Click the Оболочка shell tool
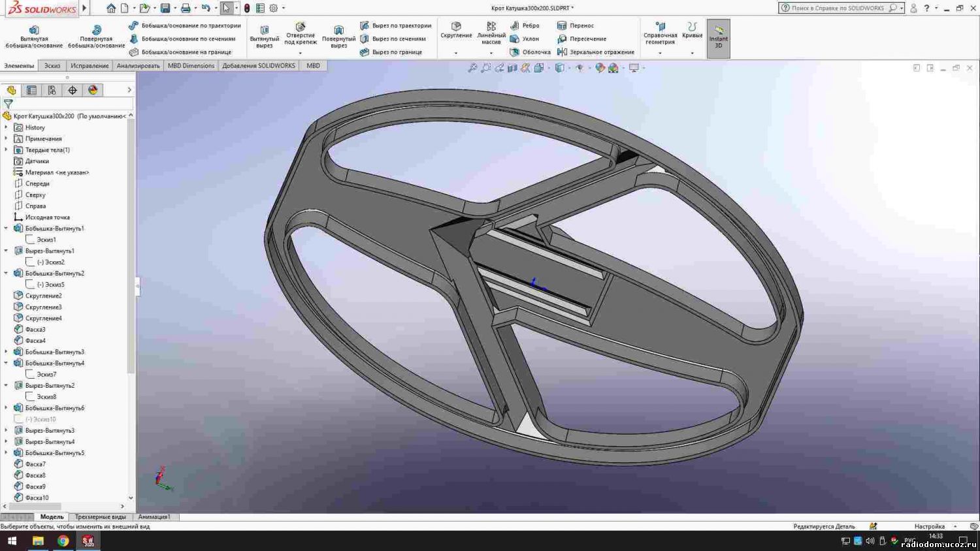980x551 pixels. tap(531, 52)
